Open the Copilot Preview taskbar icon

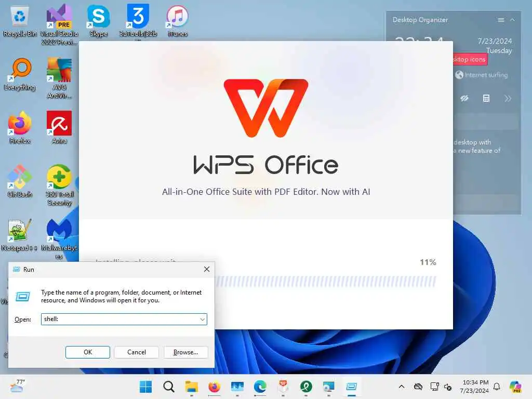click(515, 387)
